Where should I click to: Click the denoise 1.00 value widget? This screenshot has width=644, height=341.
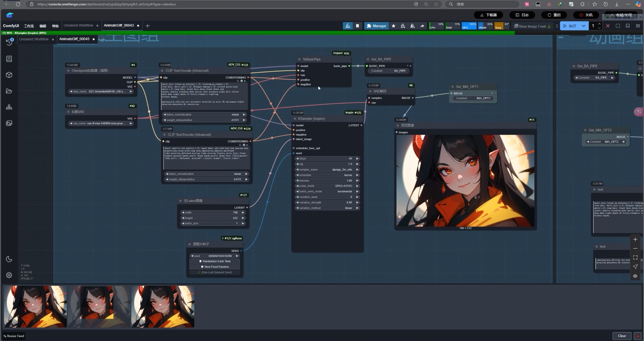[327, 181]
